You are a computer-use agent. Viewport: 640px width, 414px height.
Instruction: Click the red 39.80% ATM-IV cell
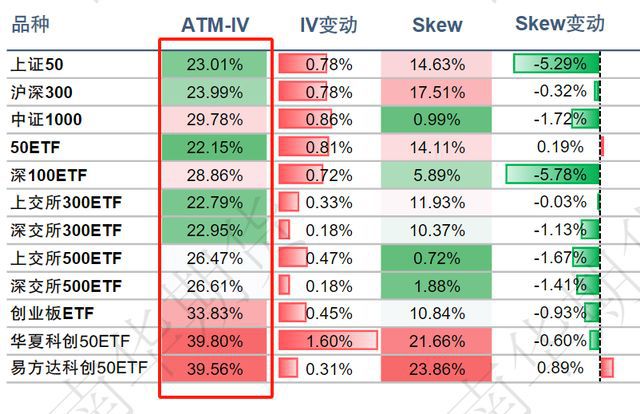(215, 341)
